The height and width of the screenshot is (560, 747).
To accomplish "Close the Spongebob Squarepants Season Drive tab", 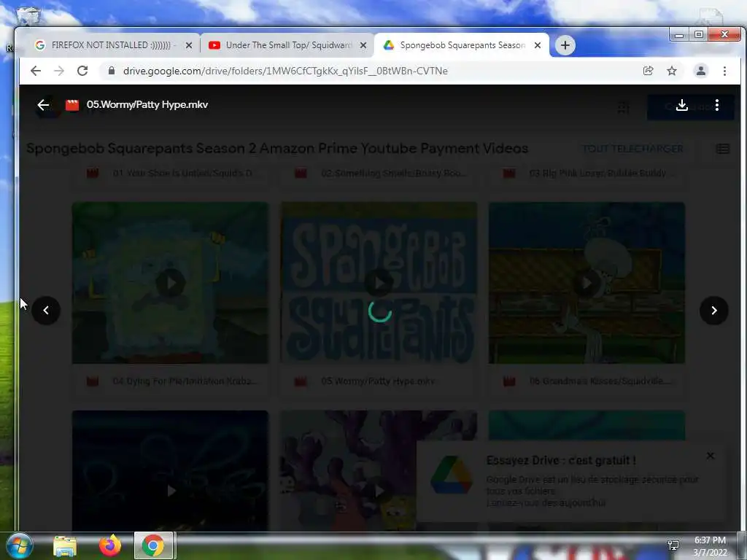I will [538, 45].
